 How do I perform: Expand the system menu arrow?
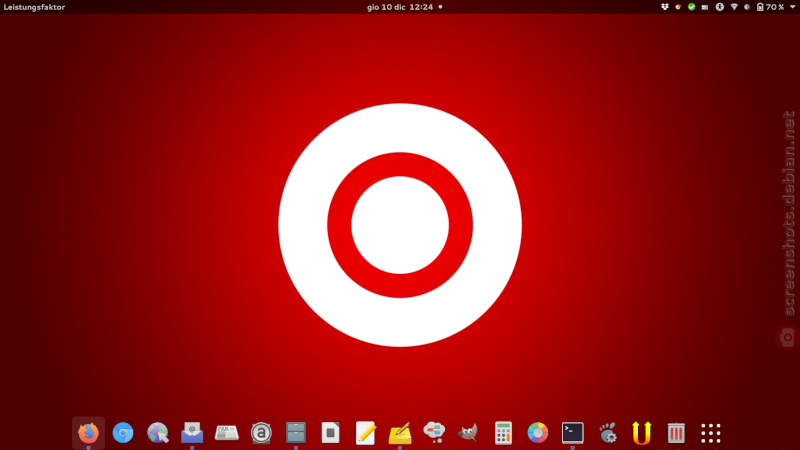(792, 7)
